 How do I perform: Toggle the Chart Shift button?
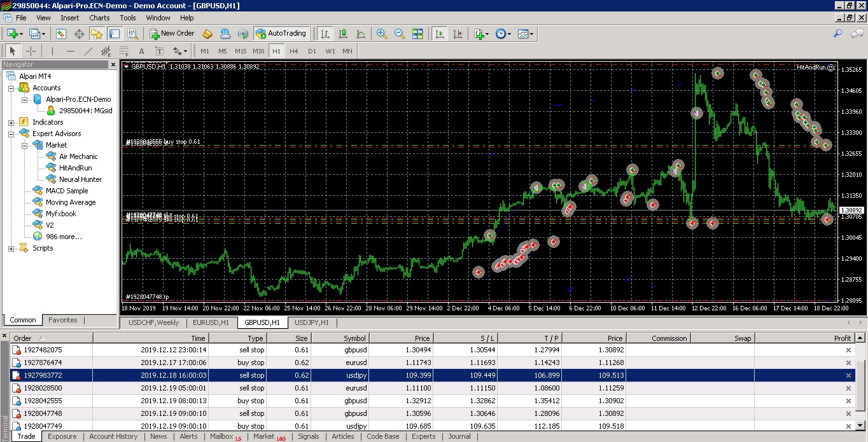458,34
